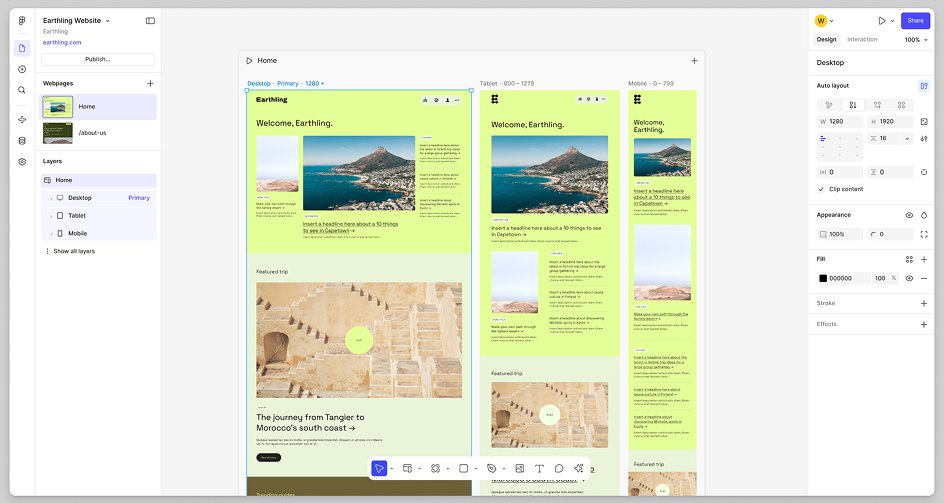Click the code component icon in left rail
Viewport: 944px width, 503px height.
(x=22, y=119)
